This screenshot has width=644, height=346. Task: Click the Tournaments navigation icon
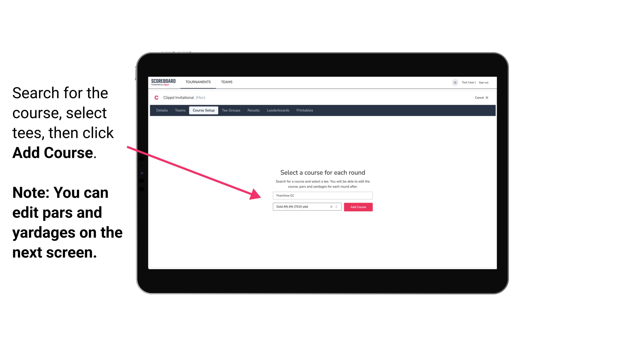coord(198,82)
